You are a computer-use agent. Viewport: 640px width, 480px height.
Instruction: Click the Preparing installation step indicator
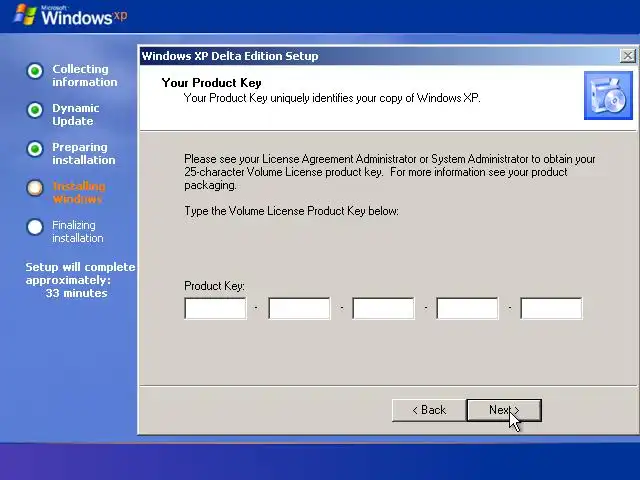tap(35, 149)
